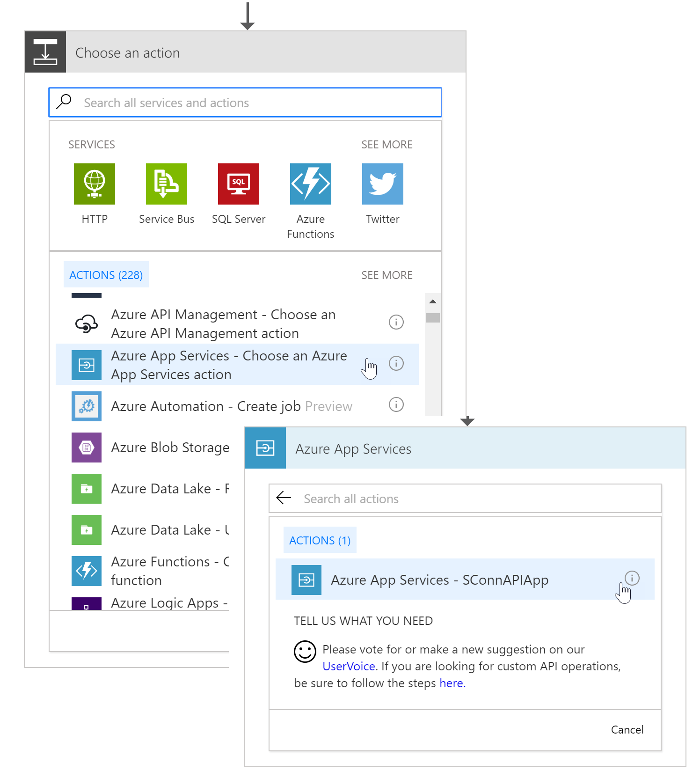Click the Azure Functions lightning icon in actions
Image resolution: width=700 pixels, height=778 pixels.
point(87,571)
